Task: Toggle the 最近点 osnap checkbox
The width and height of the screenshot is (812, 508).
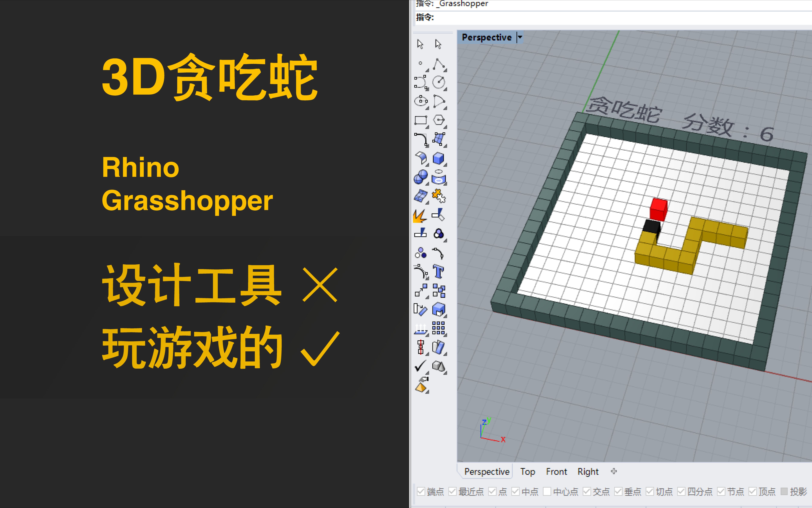Action: (452, 492)
